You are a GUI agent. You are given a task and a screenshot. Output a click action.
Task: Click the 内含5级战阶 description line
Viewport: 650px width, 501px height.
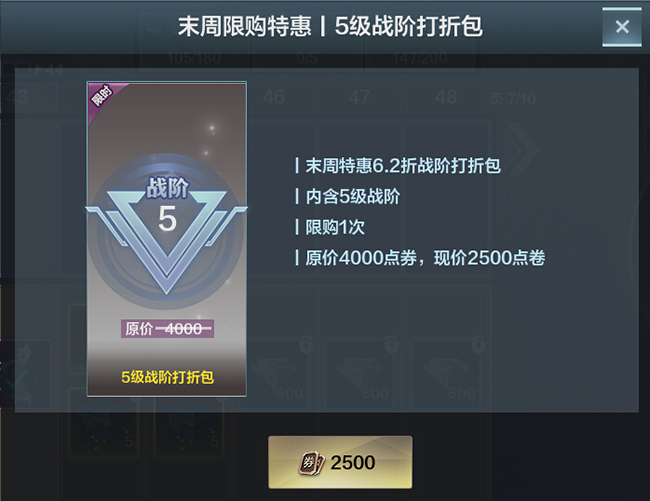pos(353,196)
